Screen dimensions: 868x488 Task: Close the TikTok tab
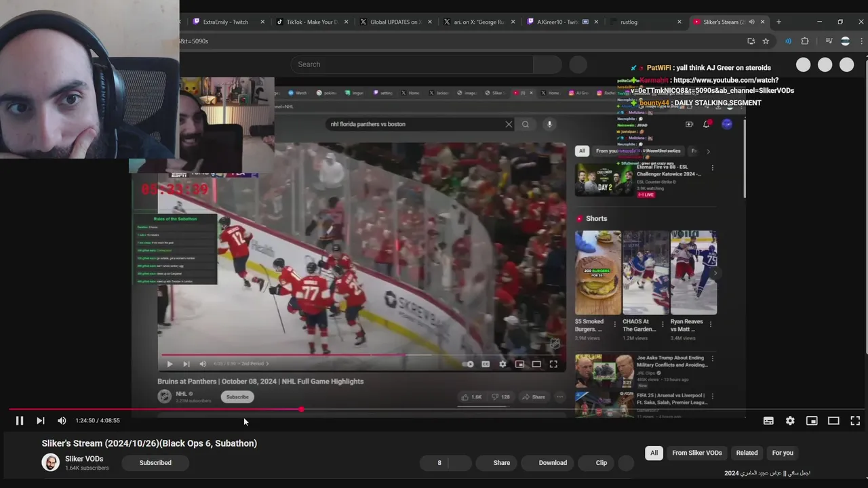coord(346,22)
